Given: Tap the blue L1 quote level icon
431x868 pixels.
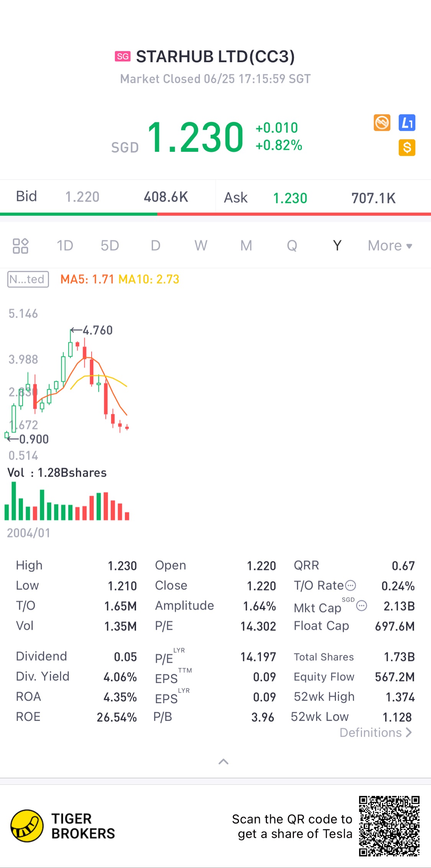Looking at the screenshot, I should pyautogui.click(x=407, y=123).
